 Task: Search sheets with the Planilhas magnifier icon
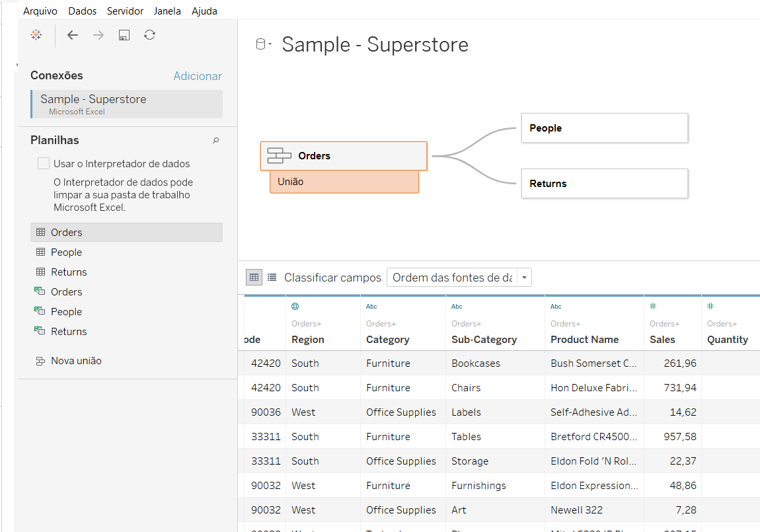pyautogui.click(x=215, y=141)
